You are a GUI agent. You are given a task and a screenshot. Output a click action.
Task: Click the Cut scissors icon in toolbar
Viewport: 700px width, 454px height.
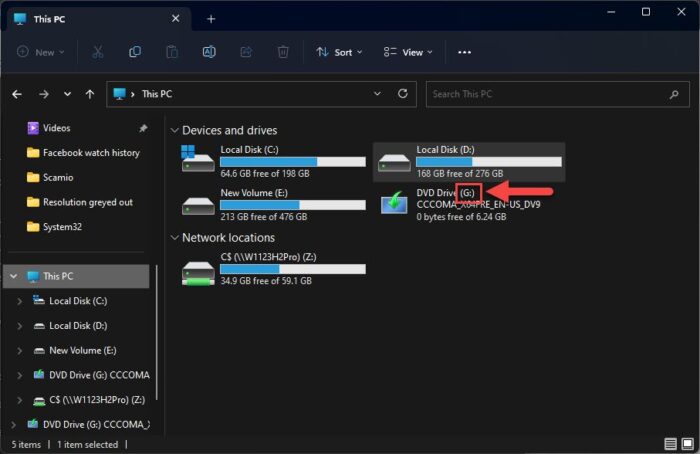(x=98, y=52)
